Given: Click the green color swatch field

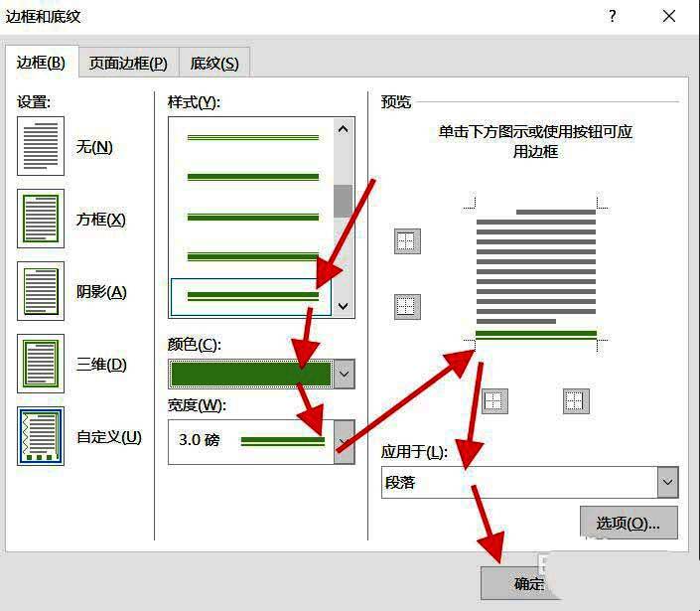Looking at the screenshot, I should point(251,375).
